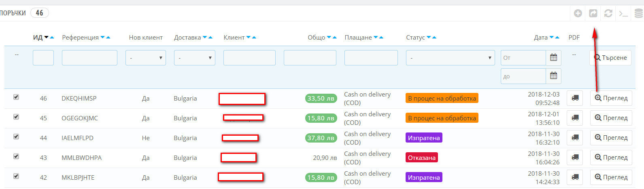Viewport: 644px width, 189px height.
Task: Focus the Клиент filter field
Action: (249, 58)
